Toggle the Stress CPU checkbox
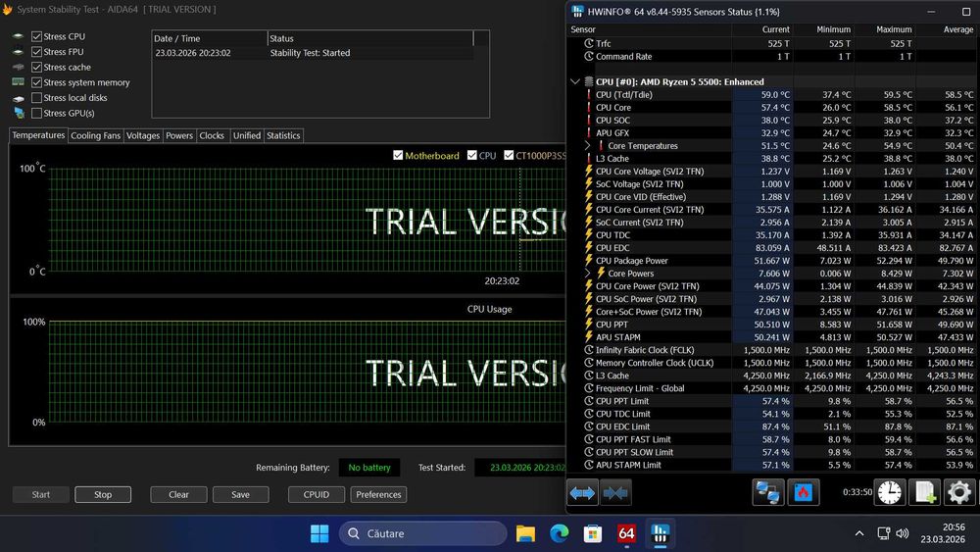The image size is (980, 552). 37,36
